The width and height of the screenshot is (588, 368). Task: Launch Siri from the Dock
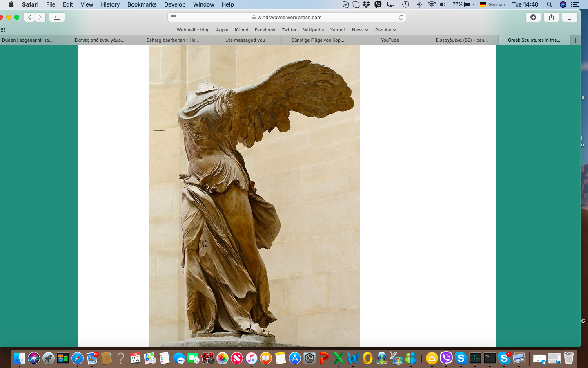34,359
